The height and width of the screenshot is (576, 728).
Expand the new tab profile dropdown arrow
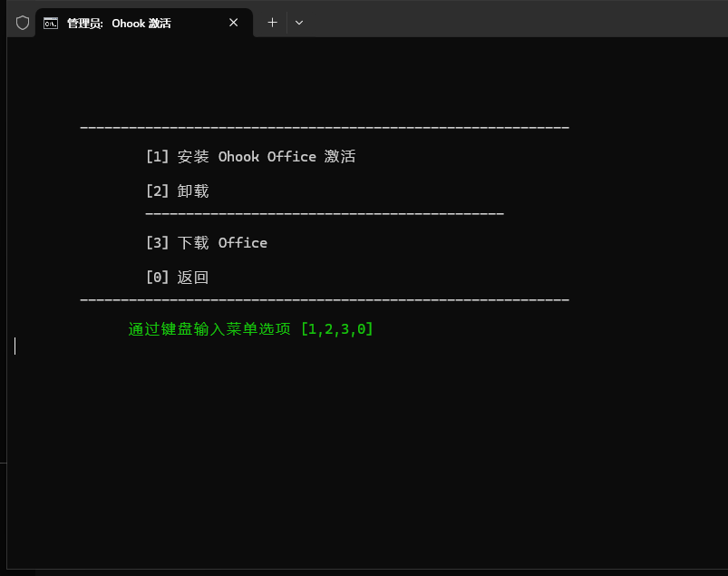299,23
